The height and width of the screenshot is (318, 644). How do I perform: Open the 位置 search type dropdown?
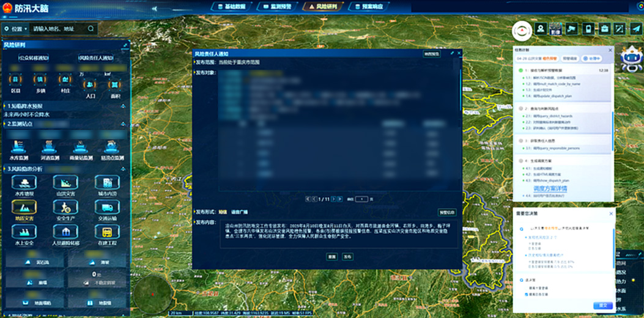click(16, 29)
